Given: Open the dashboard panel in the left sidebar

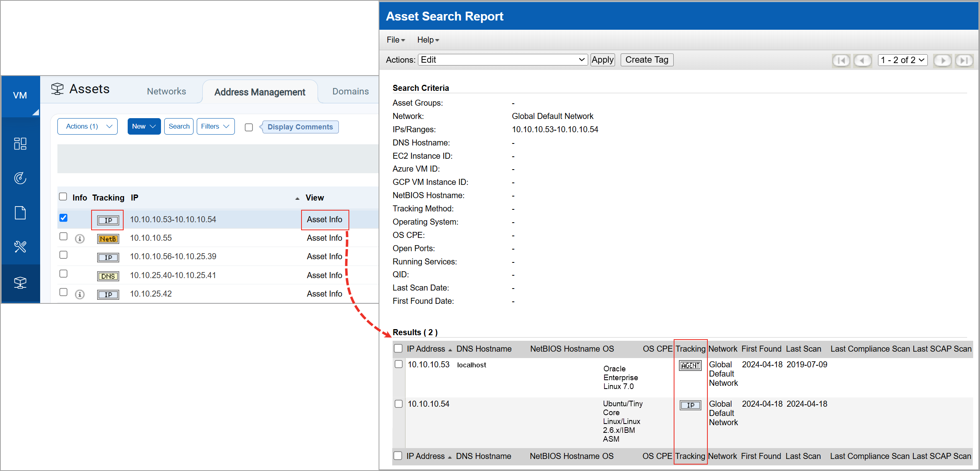Looking at the screenshot, I should pyautogui.click(x=20, y=143).
